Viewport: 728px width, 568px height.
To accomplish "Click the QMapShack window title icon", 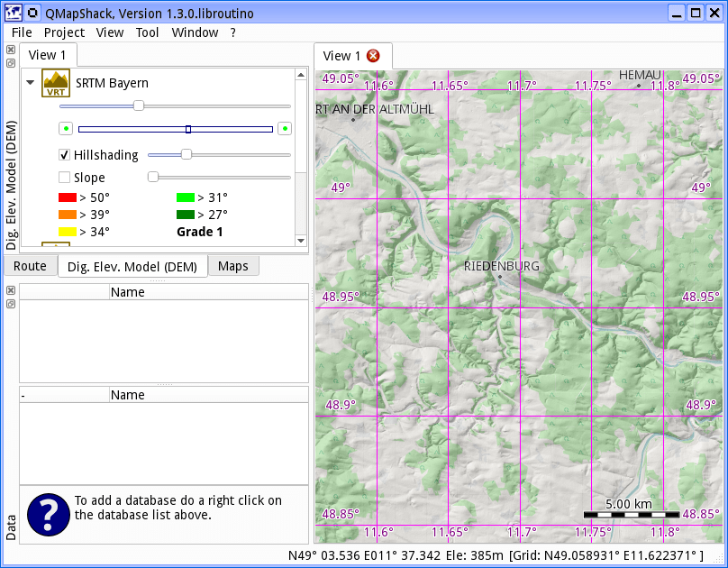I will (13, 13).
